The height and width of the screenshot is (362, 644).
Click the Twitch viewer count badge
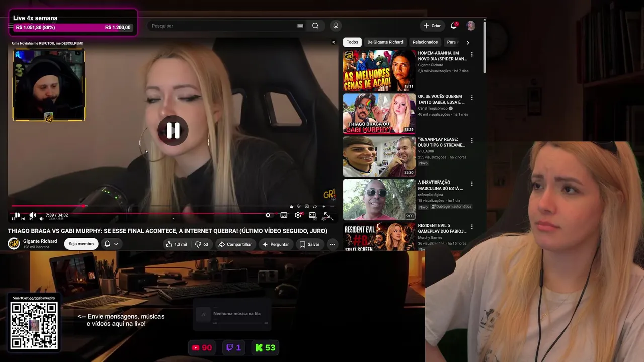[x=233, y=347]
